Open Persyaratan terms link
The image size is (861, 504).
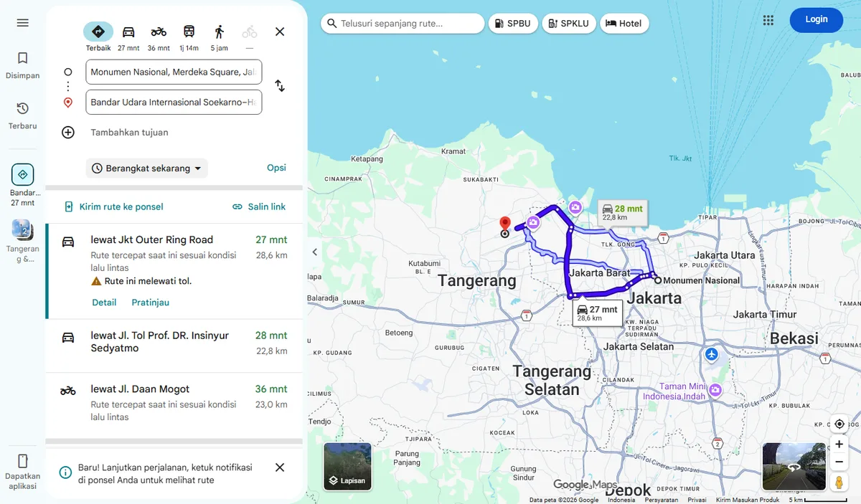(662, 500)
